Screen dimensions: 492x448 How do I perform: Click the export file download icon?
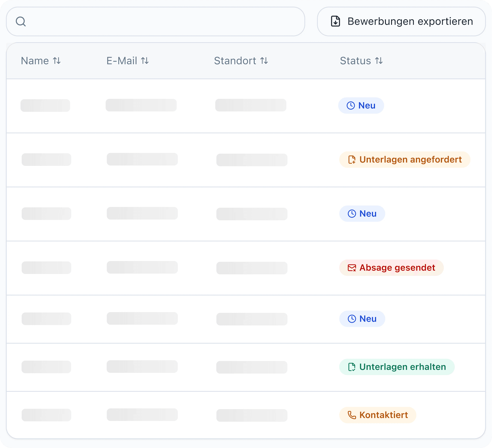(336, 21)
